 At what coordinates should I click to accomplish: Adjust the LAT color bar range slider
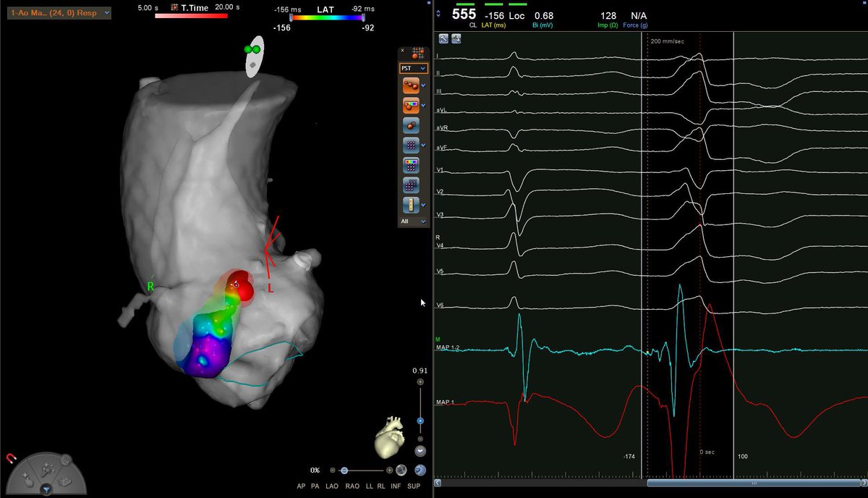click(328, 17)
